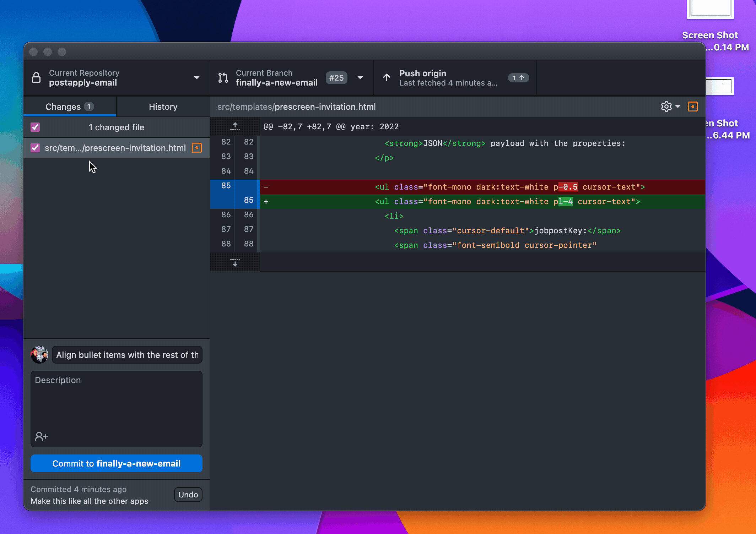Expand diff context upward
This screenshot has height=534, width=756.
pos(235,126)
